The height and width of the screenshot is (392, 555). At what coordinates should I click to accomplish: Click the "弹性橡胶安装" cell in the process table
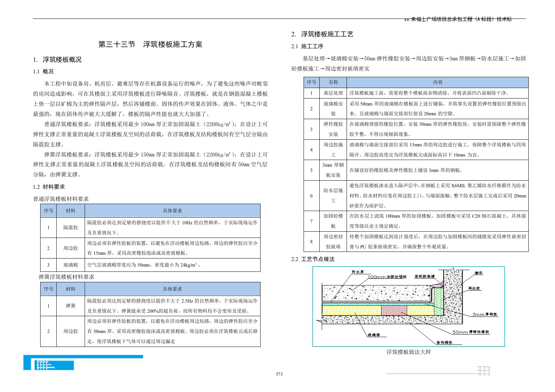pyautogui.click(x=333, y=129)
